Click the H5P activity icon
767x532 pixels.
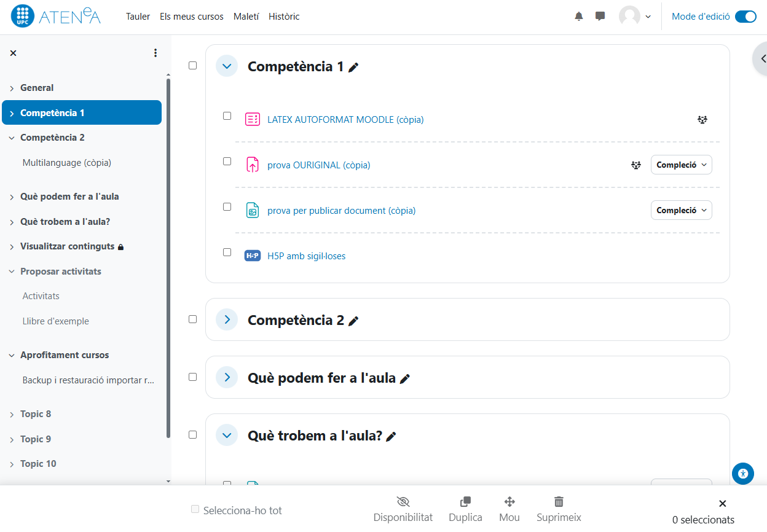pyautogui.click(x=252, y=256)
